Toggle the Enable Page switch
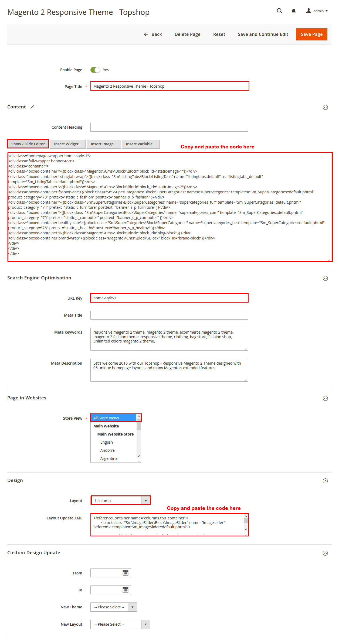The height and width of the screenshot is (644, 339). tap(95, 70)
